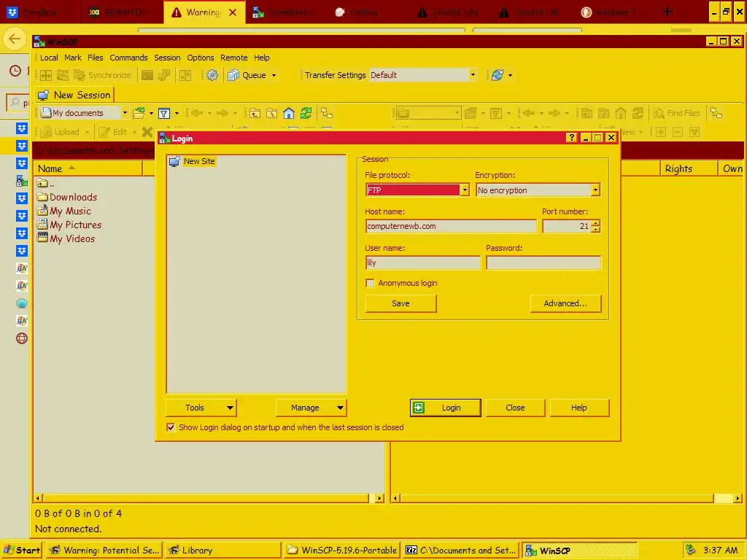Expand the Tools button dropdown
The height and width of the screenshot is (560, 747).
click(230, 408)
